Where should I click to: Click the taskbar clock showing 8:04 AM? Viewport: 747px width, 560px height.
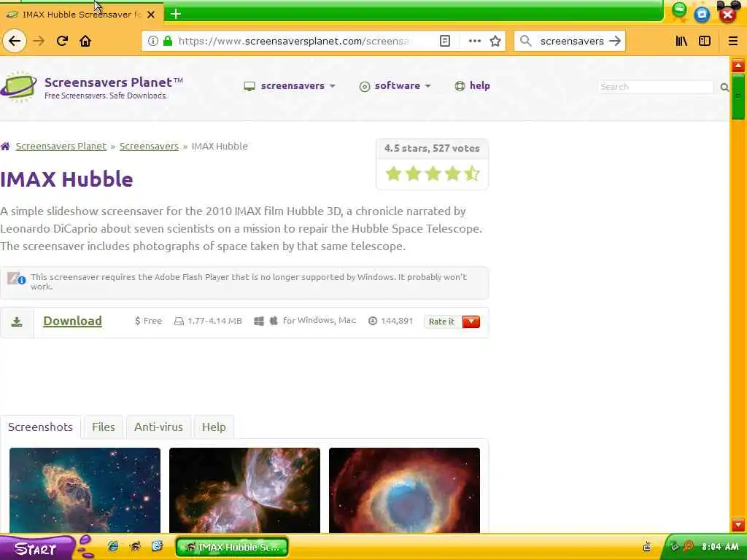click(720, 547)
